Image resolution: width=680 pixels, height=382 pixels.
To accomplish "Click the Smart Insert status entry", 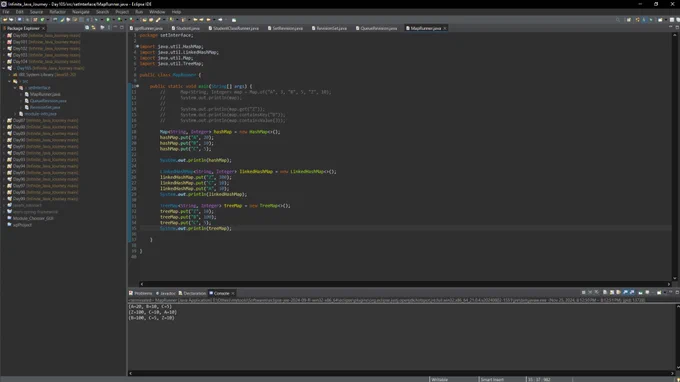I will pyautogui.click(x=492, y=379).
